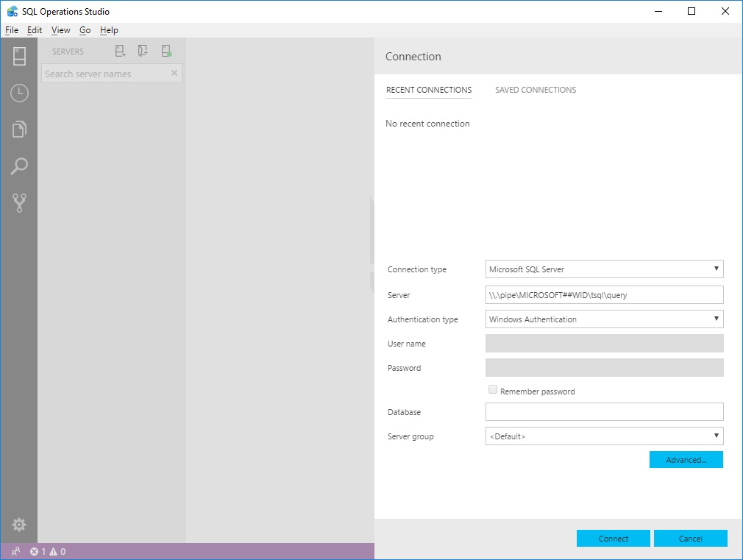Minimize the SQL Operations Studio window
Screen dimensions: 743x560
[658, 11]
